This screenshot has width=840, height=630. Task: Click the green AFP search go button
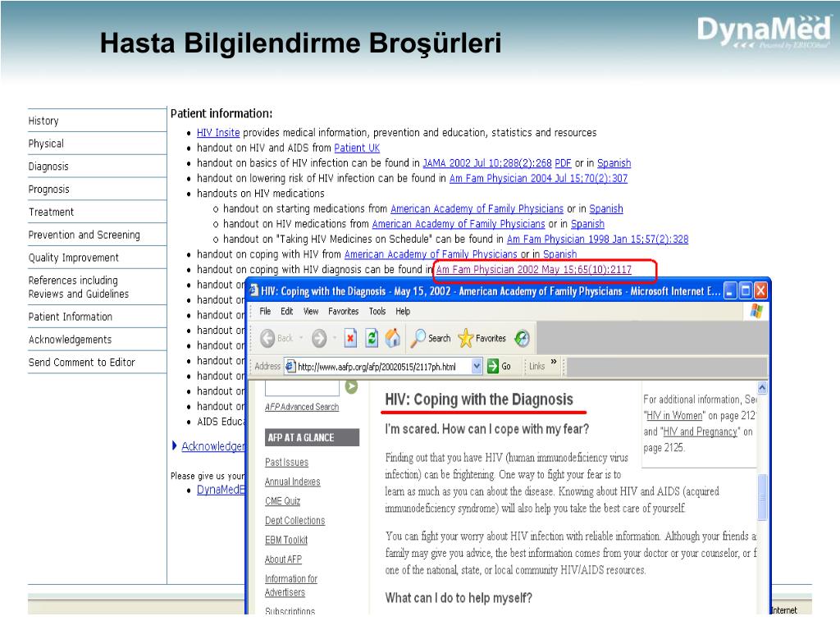(351, 386)
